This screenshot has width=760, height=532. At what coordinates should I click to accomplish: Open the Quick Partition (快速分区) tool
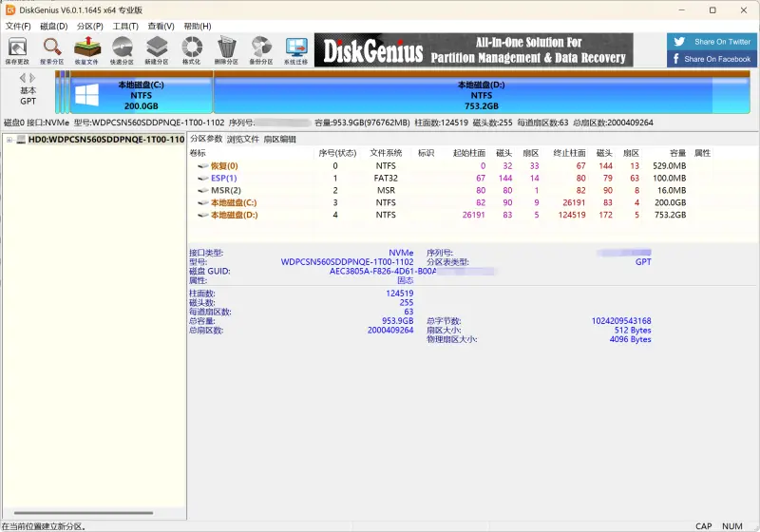coord(122,50)
